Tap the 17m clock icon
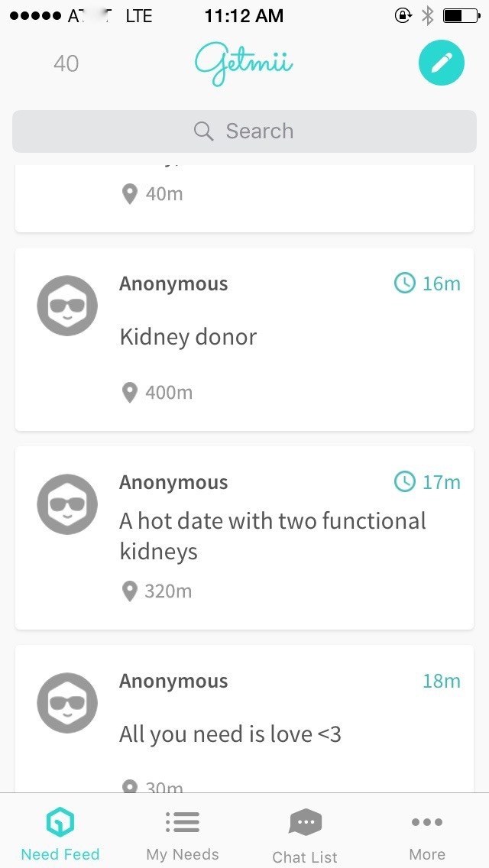 click(405, 481)
